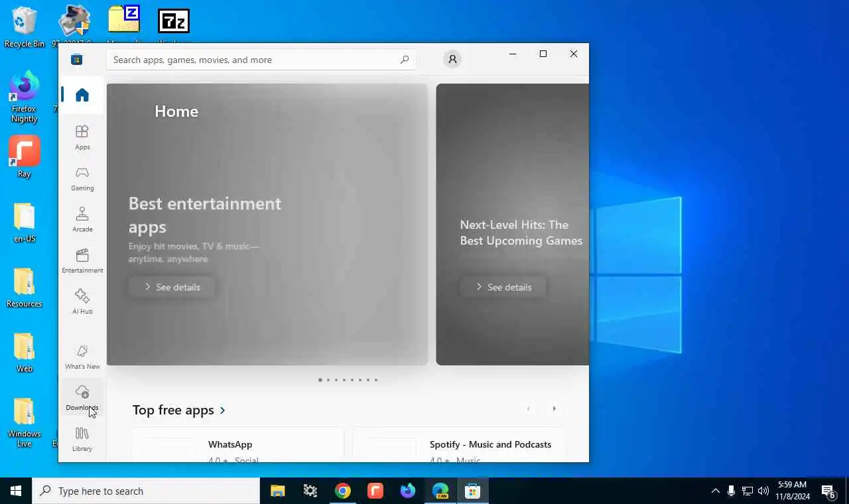Show next Top free apps page arrow
This screenshot has height=504, width=849.
(555, 409)
